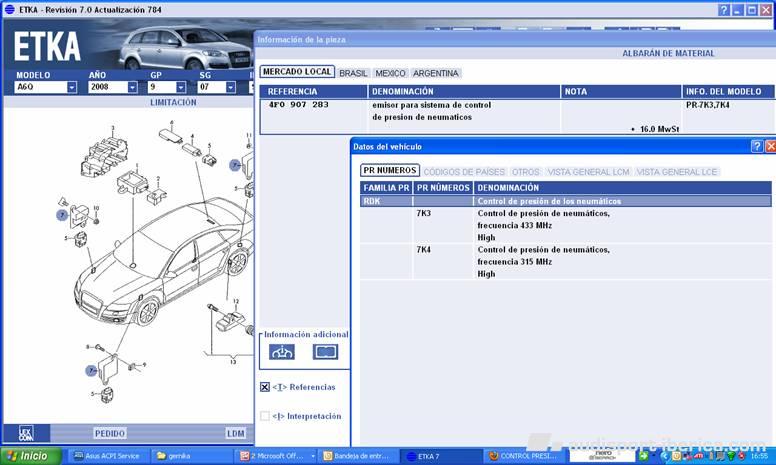Select blue callout 7 near part 11
Viewport: 776px width, 465px height.
pos(235,165)
